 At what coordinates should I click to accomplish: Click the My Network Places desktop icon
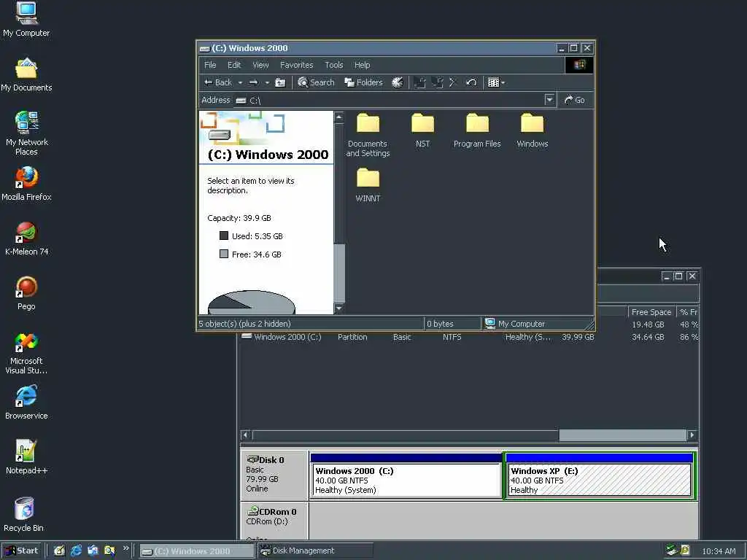(x=26, y=133)
